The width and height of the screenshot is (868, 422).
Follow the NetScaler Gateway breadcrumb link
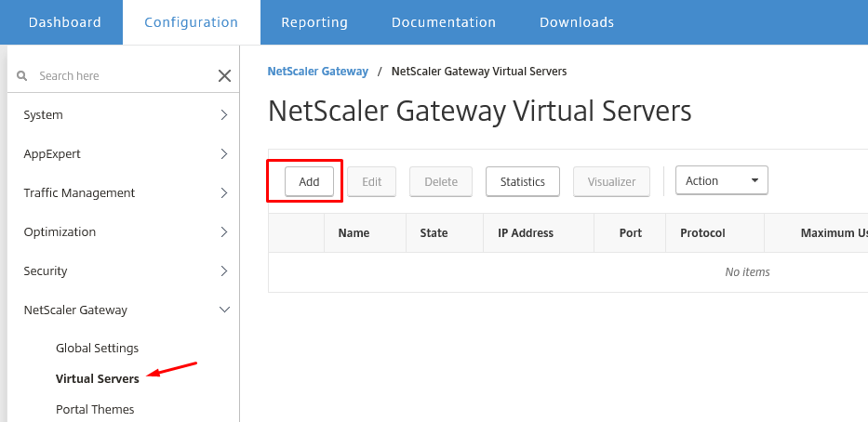[x=318, y=72]
